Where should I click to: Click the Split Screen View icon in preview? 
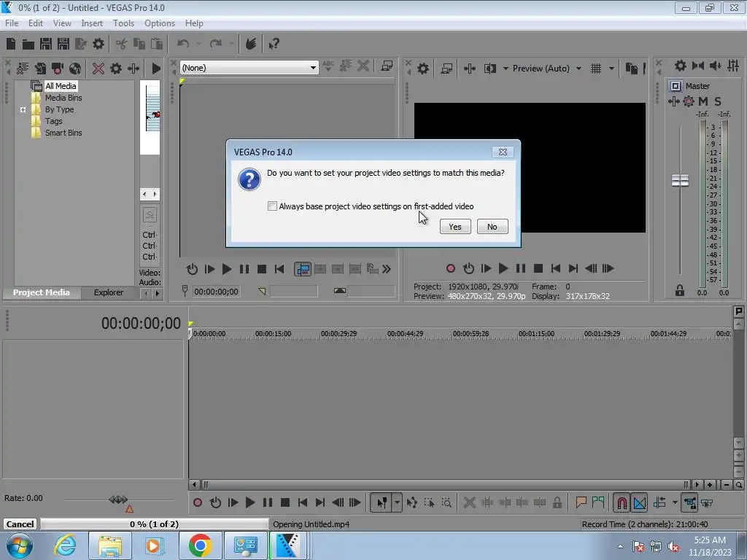[x=489, y=69]
